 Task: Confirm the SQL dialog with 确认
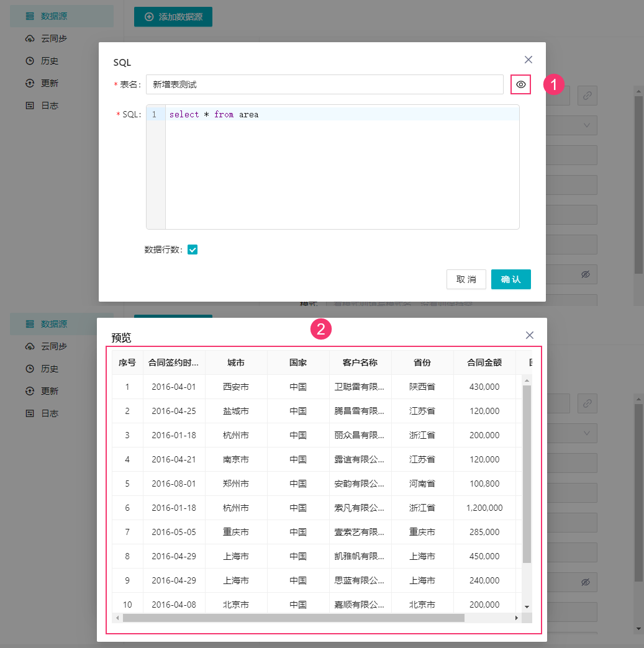pos(511,279)
